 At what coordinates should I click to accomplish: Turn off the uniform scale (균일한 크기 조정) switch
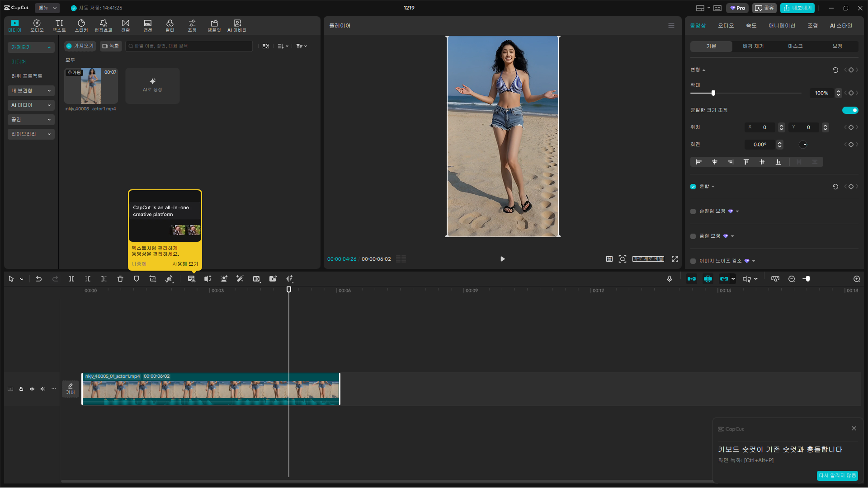click(x=850, y=110)
